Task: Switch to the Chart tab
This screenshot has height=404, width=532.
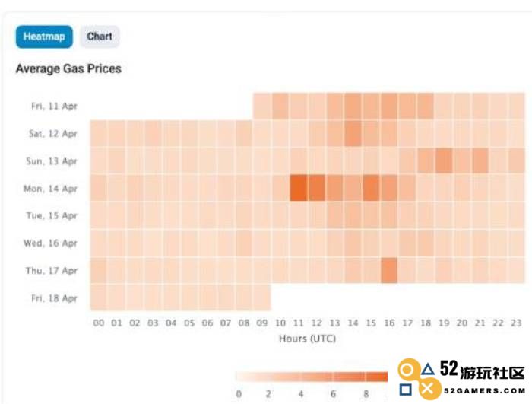Action: (x=100, y=37)
